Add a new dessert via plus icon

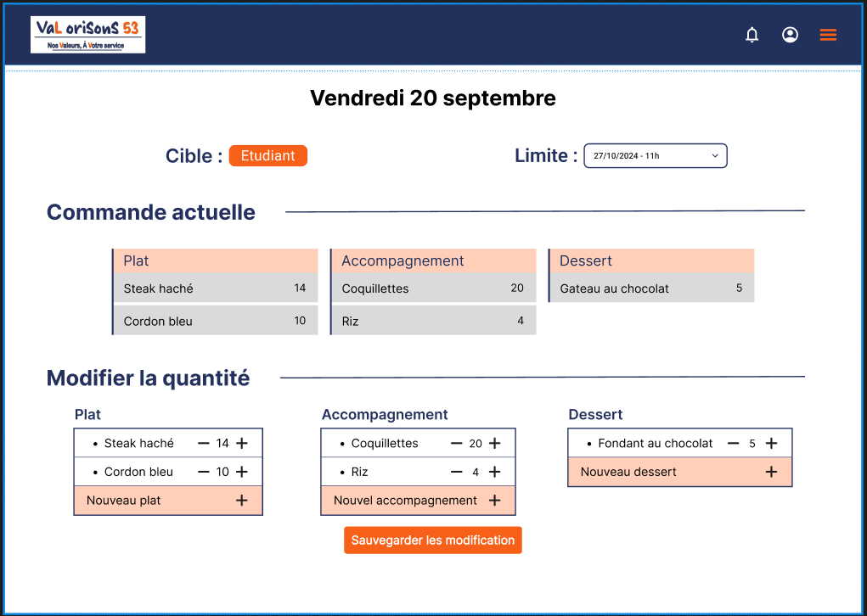[x=770, y=472]
